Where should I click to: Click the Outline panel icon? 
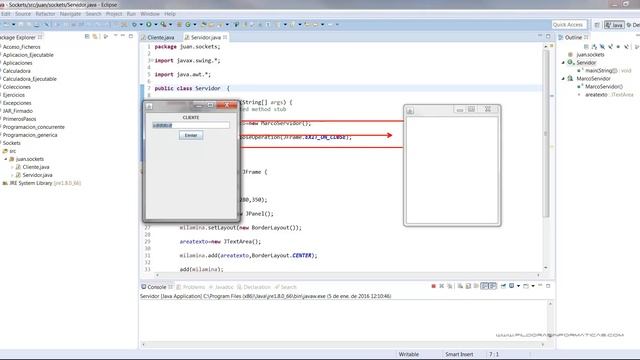(x=561, y=37)
